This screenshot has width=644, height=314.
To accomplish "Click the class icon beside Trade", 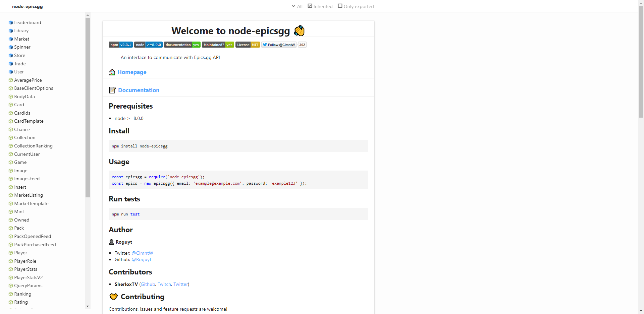I will click(x=11, y=64).
